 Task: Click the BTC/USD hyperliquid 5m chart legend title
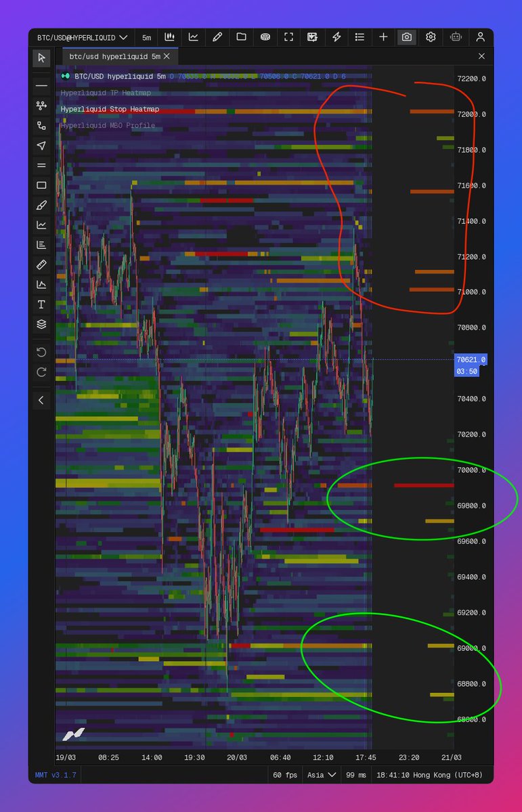[120, 76]
